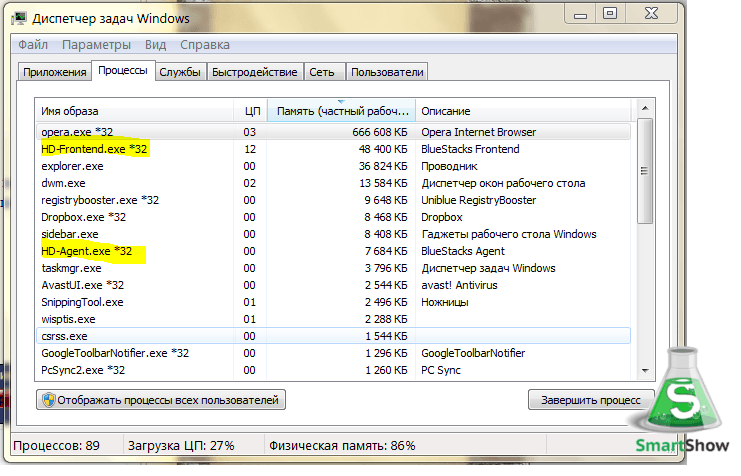The width and height of the screenshot is (741, 476).
Task: Click the Проводник description
Action: pyautogui.click(x=449, y=166)
